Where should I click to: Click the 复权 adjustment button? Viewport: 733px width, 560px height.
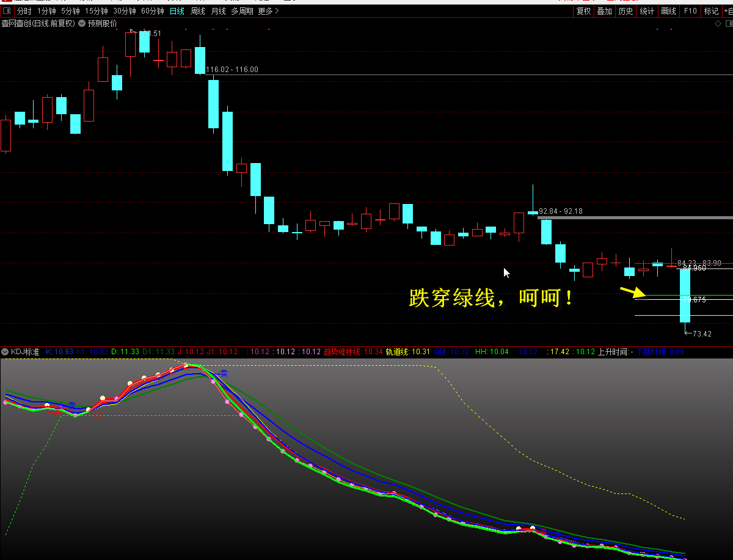[584, 11]
